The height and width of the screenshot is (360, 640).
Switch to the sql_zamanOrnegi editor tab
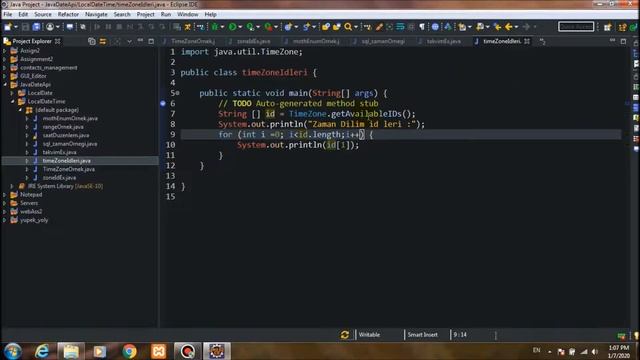pos(383,41)
